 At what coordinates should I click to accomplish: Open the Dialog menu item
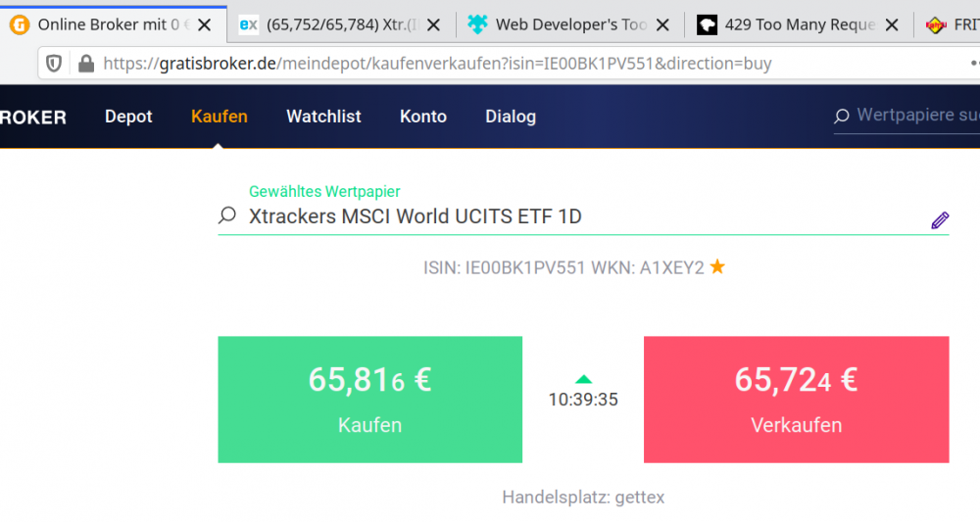click(511, 117)
